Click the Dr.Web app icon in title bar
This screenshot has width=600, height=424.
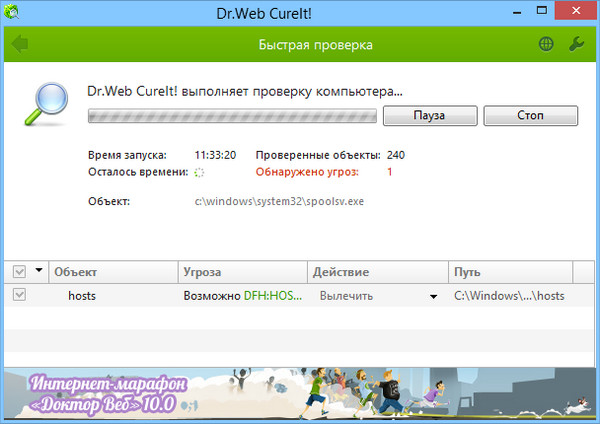pos(11,11)
